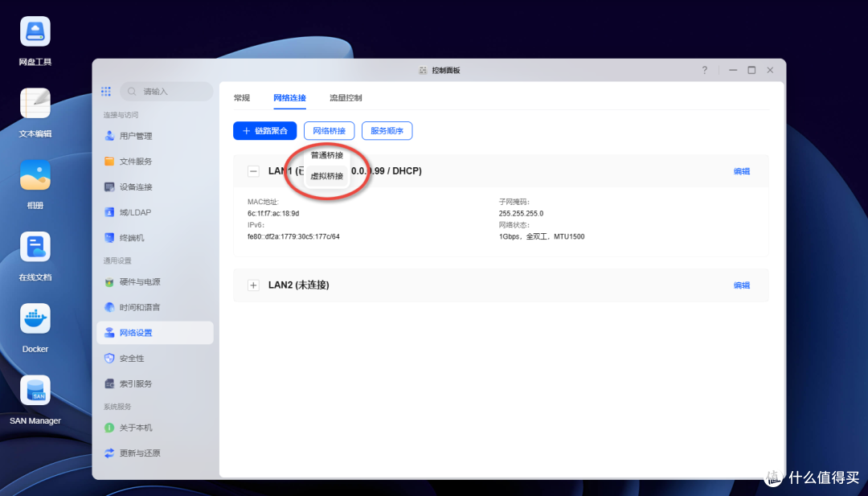
Task: Open 在线文档 from the desktop
Action: (35, 247)
